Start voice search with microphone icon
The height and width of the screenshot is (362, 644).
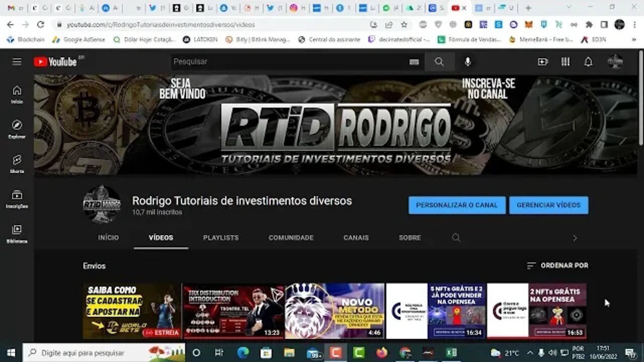pos(468,62)
